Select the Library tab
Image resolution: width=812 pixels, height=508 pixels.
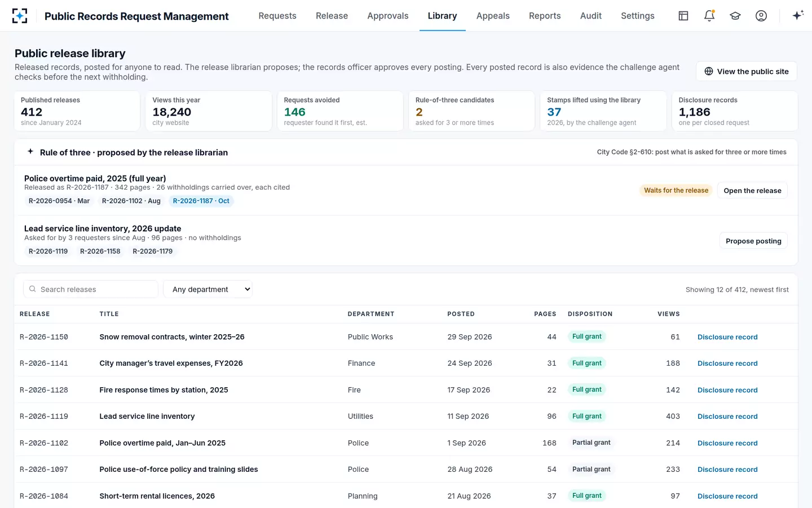443,16
